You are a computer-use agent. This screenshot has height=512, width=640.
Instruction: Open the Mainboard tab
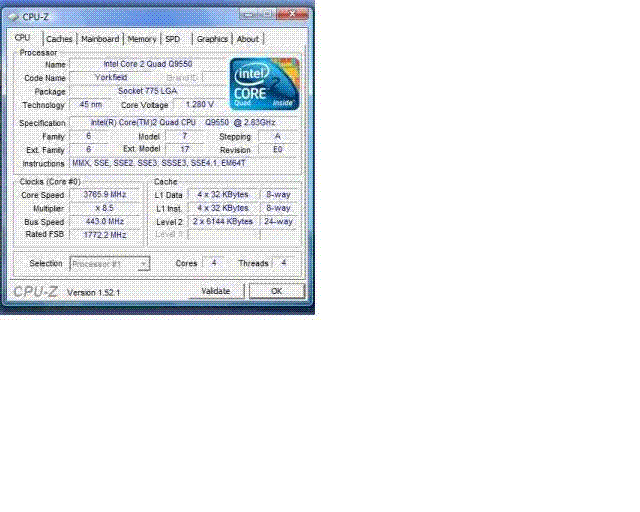point(100,39)
